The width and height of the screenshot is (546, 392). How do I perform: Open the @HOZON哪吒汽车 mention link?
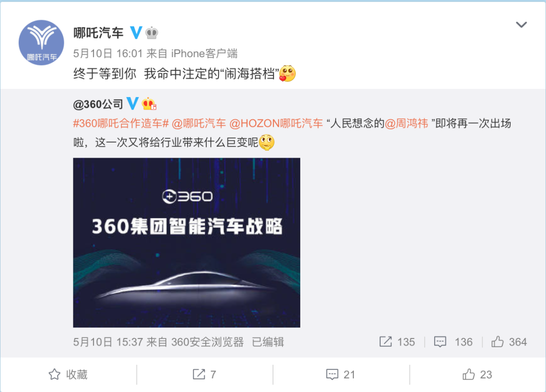pos(276,123)
